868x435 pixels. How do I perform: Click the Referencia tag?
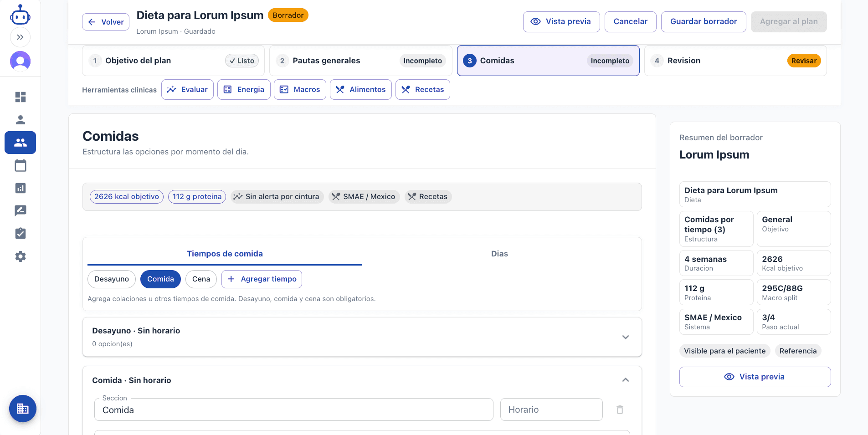click(798, 351)
